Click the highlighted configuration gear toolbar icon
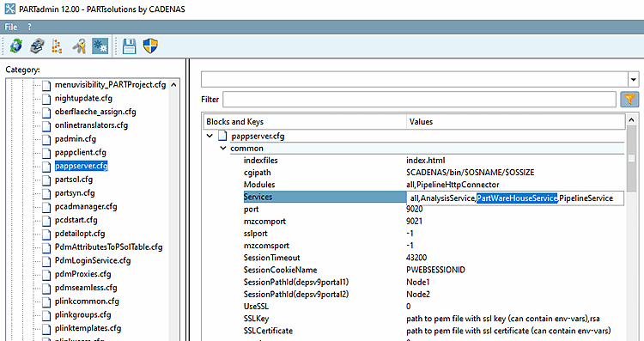644x341 pixels. [x=100, y=46]
